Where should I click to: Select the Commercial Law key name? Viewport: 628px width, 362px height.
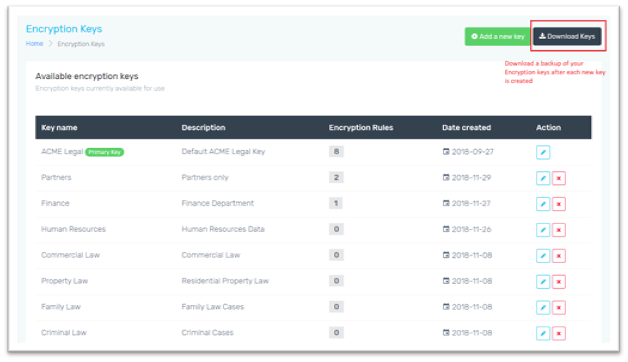pos(70,255)
